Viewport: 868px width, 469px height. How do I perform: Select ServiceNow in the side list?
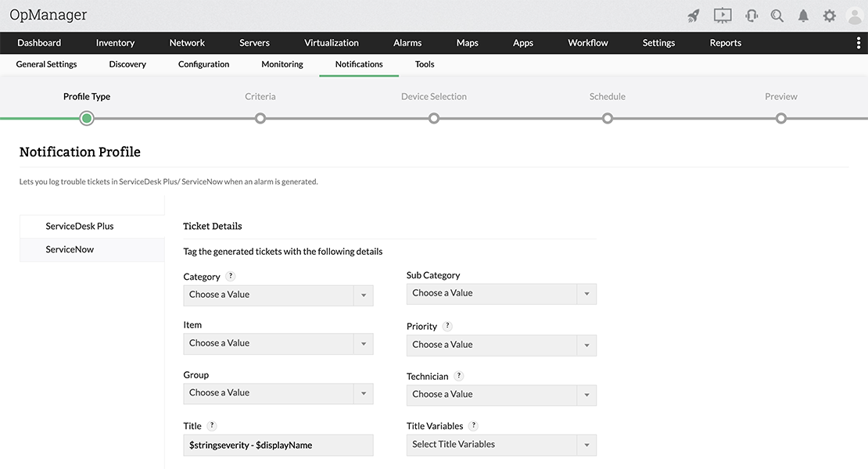click(x=70, y=250)
